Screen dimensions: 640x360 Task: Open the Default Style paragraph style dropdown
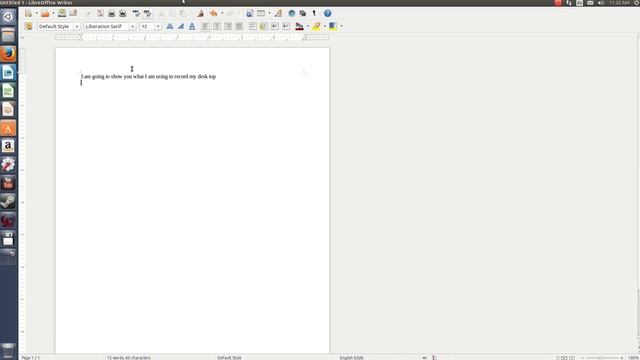76,27
